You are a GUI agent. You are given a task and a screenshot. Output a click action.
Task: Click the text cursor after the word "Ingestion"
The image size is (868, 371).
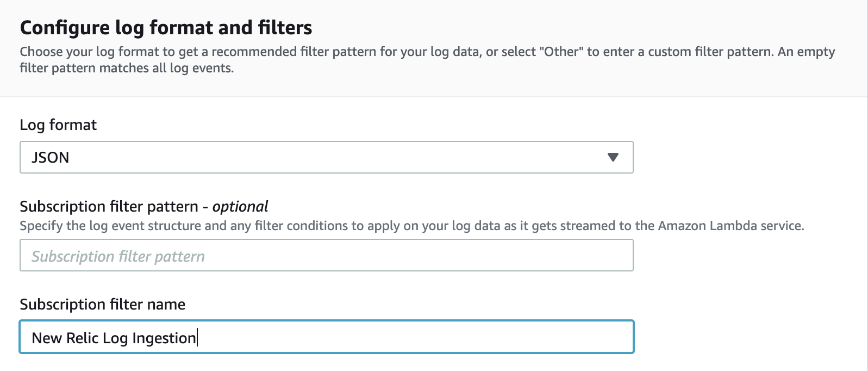point(197,338)
